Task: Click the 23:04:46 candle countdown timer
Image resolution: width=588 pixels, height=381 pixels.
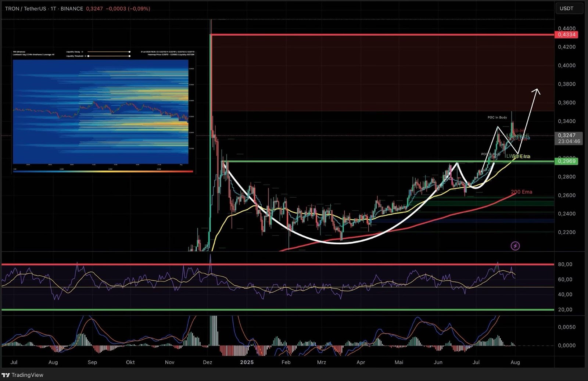Action: 569,141
